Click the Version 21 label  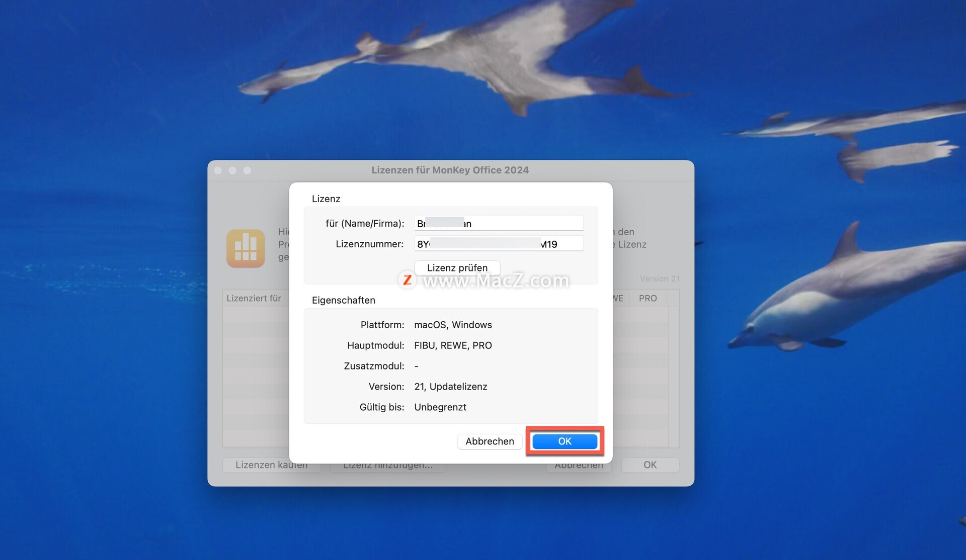click(660, 278)
